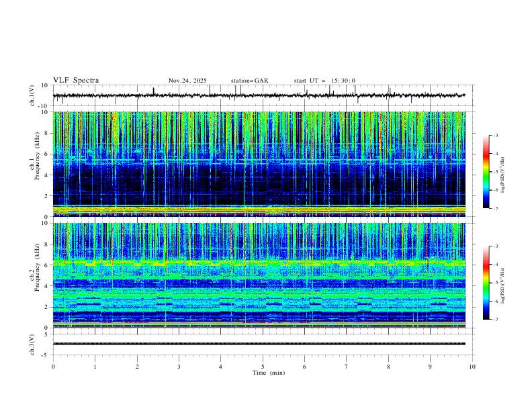
Task: Click the 'ch.3(V)' axis label
Action: (32, 345)
